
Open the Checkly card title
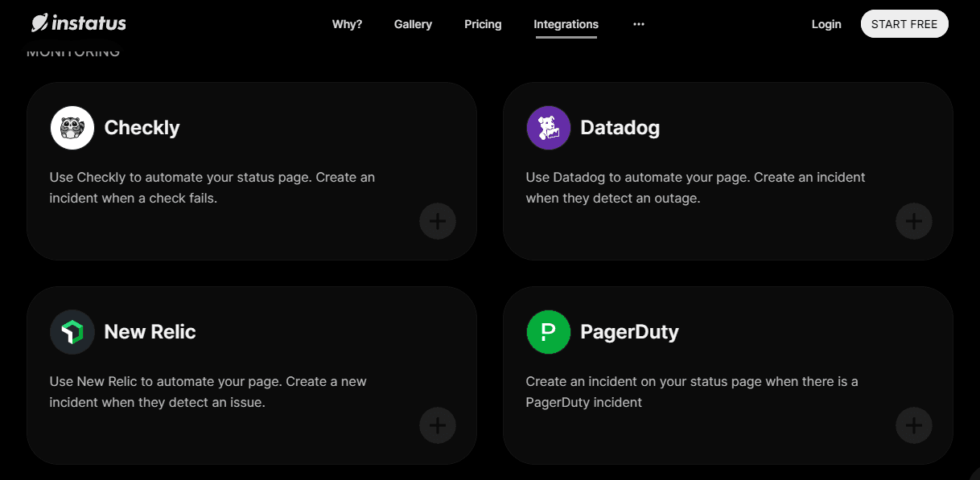click(142, 128)
